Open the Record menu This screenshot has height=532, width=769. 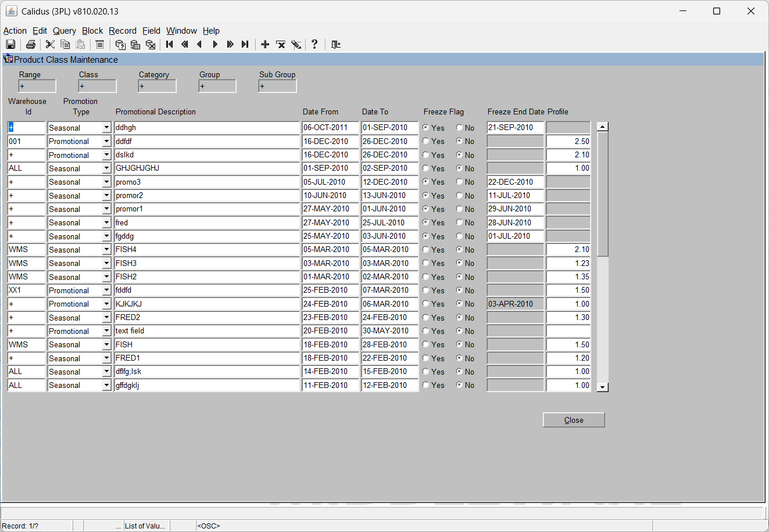pyautogui.click(x=123, y=31)
